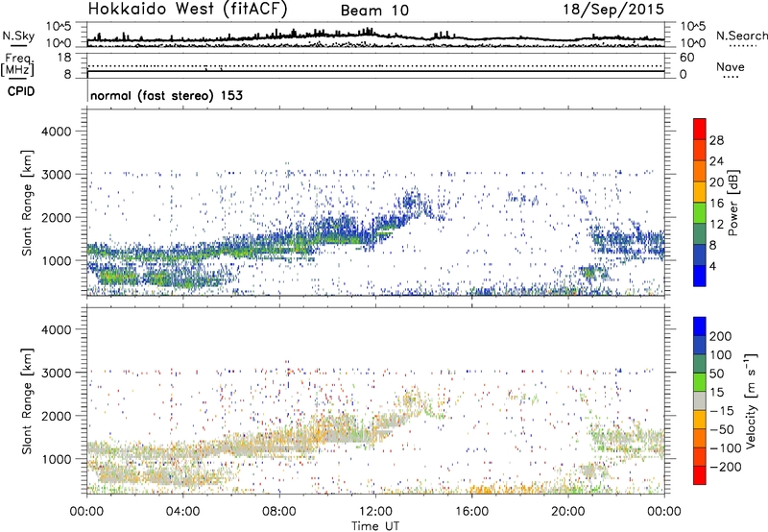Pick Power color bar blue segment below 4
This screenshot has height=532, width=768.
click(700, 276)
